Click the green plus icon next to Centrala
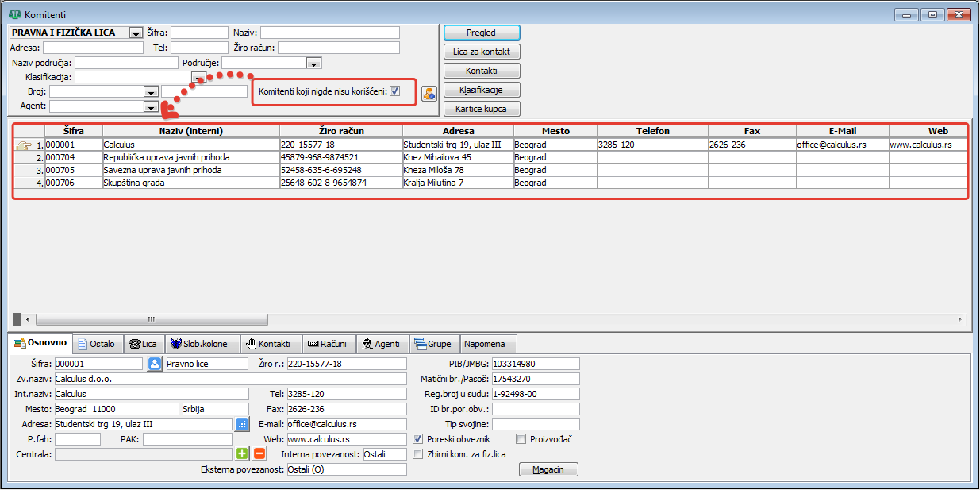This screenshot has height=490, width=980. point(242,454)
